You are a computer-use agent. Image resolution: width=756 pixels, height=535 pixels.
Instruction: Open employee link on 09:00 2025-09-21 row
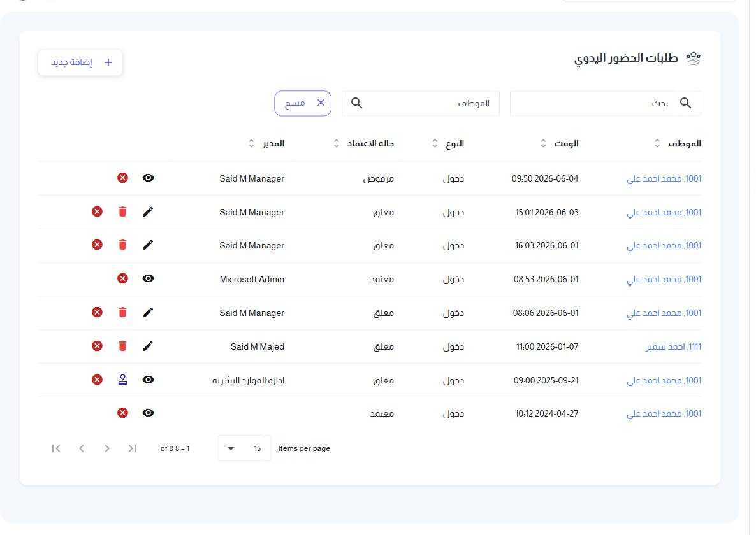click(664, 380)
